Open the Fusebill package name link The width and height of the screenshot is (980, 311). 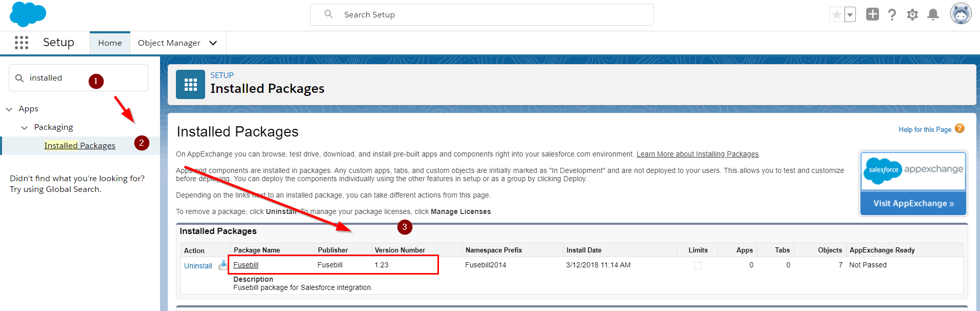tap(246, 265)
